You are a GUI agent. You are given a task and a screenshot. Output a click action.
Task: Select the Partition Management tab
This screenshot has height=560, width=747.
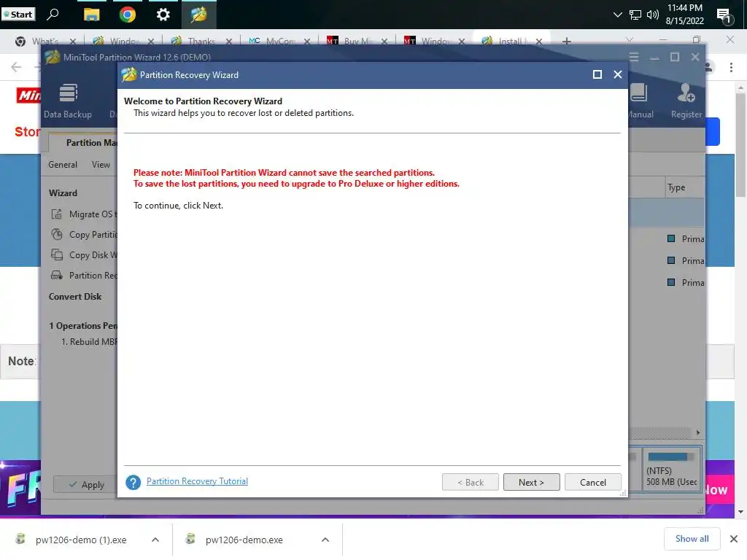point(84,142)
